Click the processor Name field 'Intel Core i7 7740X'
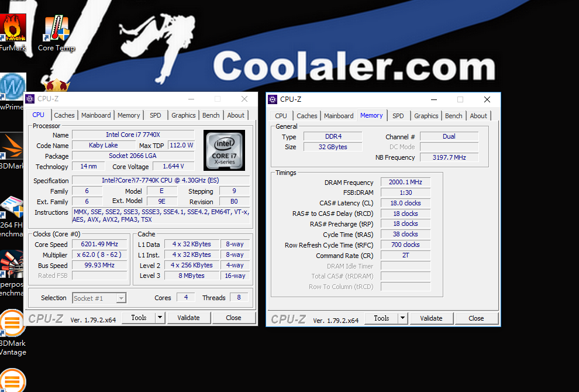Screen dimensions: 579x392 click(x=133, y=135)
